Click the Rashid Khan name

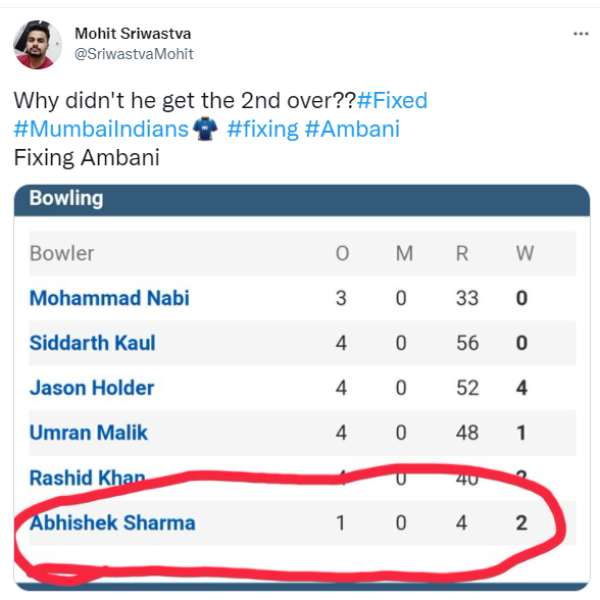click(x=87, y=478)
